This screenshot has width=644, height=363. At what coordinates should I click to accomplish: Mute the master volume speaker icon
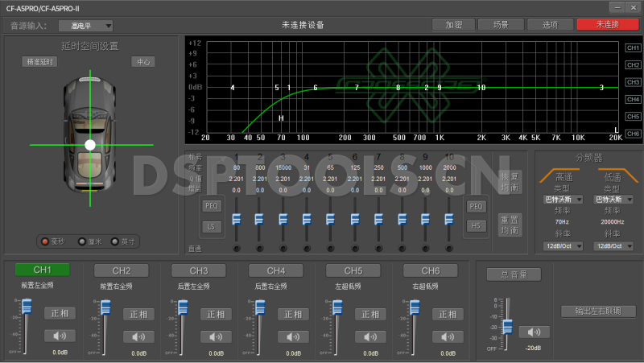click(x=534, y=332)
